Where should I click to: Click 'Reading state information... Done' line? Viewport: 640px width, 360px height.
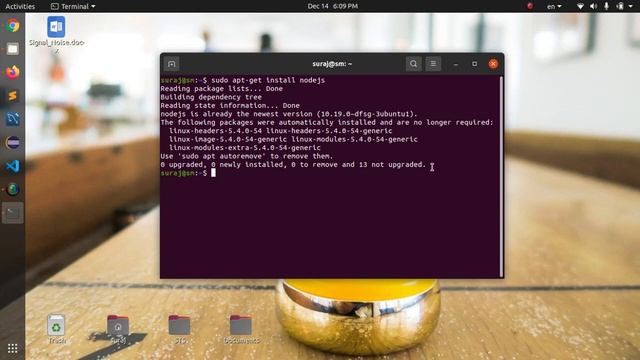(230, 106)
